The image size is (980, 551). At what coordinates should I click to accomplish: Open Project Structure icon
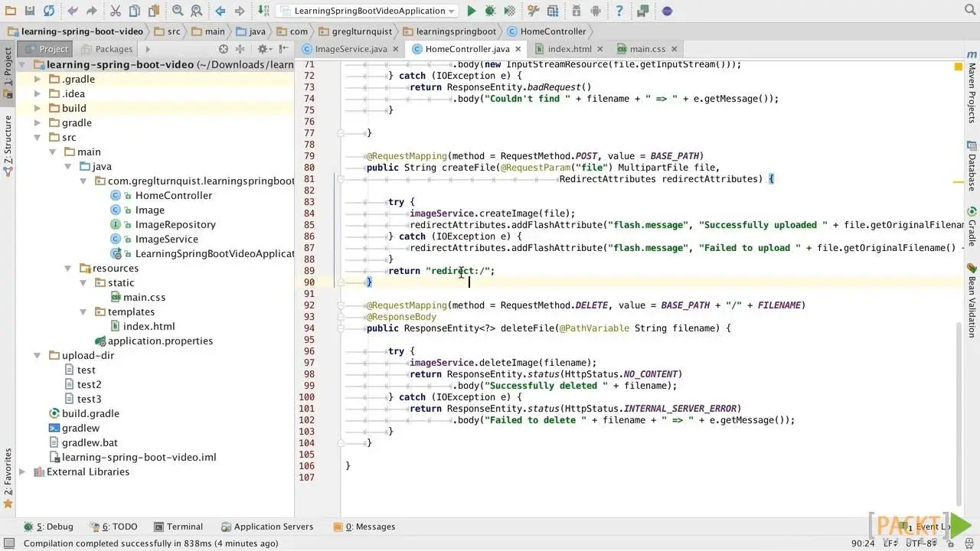pyautogui.click(x=552, y=11)
